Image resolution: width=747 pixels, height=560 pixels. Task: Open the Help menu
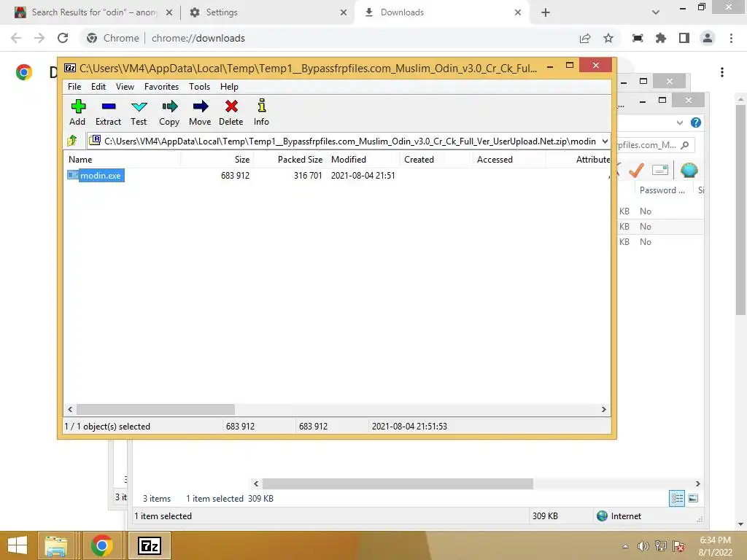(229, 87)
